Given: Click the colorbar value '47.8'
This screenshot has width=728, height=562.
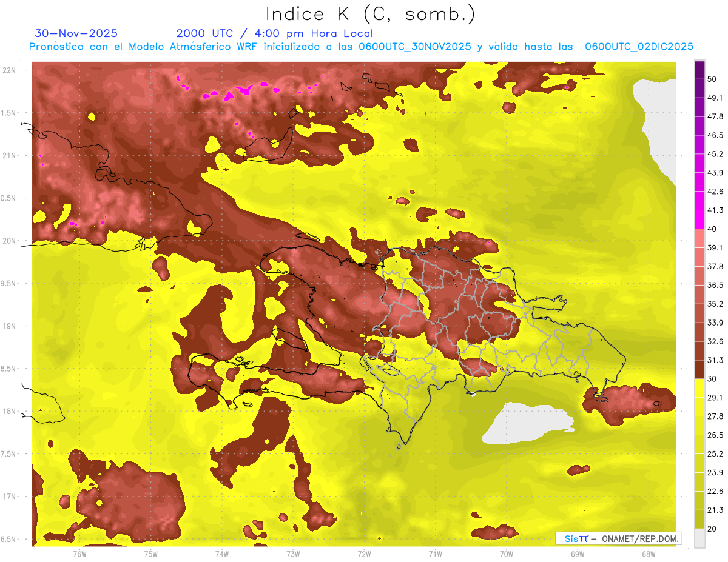Looking at the screenshot, I should pyautogui.click(x=715, y=117).
